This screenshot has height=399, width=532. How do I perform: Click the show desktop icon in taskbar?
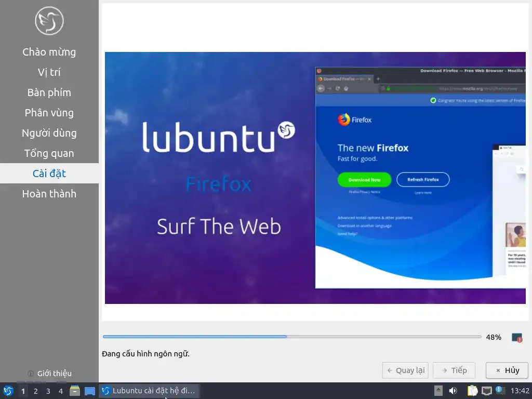[90, 391]
